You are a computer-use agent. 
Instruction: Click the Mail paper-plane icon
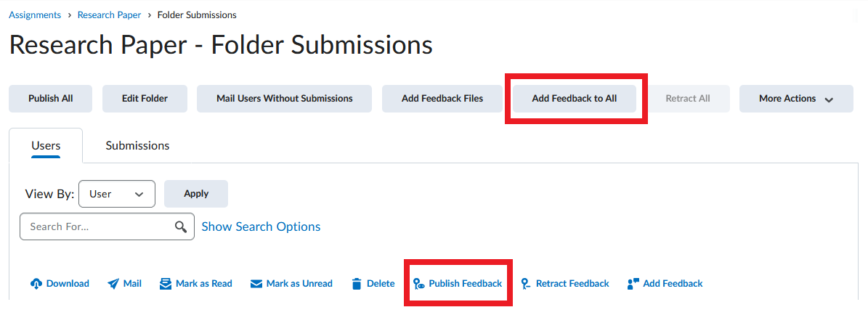pos(113,284)
